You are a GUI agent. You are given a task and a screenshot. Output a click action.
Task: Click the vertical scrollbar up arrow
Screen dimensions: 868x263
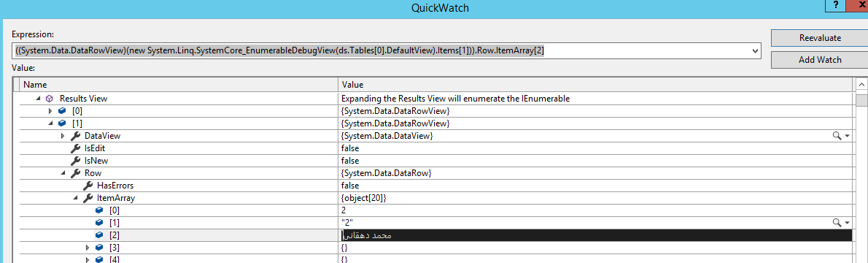click(x=861, y=85)
